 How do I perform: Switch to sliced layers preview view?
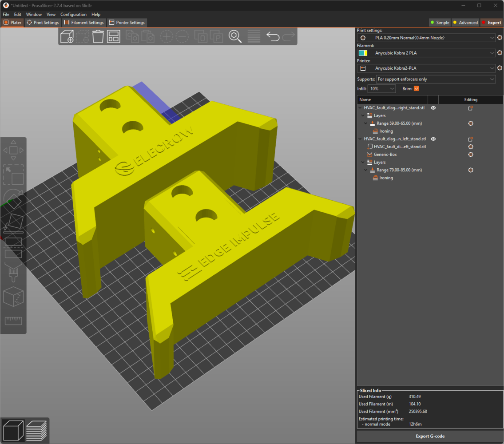pyautogui.click(x=36, y=430)
